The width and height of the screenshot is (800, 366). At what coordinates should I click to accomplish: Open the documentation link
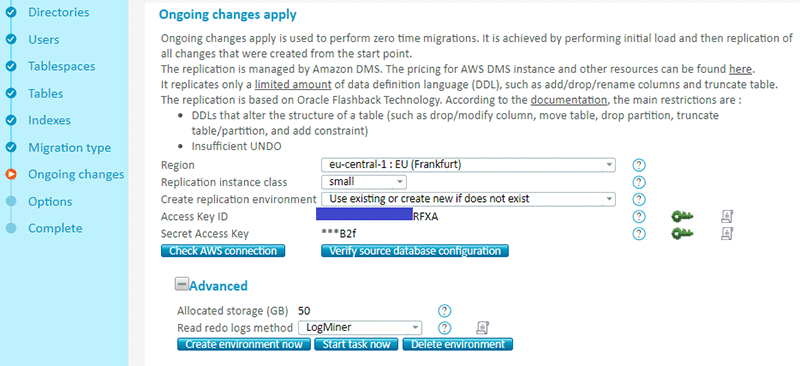pyautogui.click(x=569, y=100)
